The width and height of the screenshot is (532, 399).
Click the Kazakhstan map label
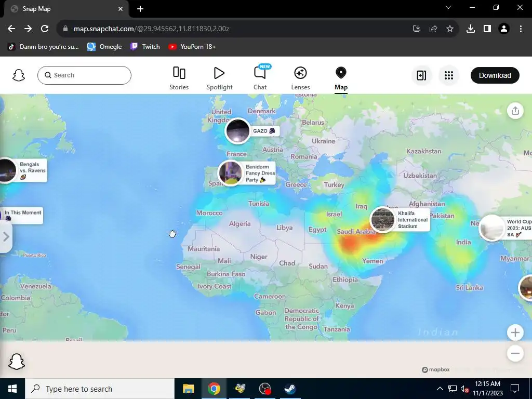click(x=424, y=151)
